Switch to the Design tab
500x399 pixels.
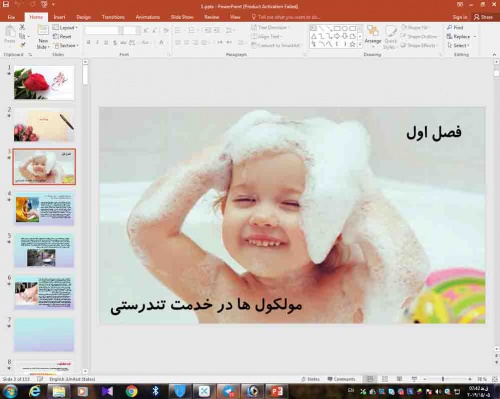[x=83, y=17]
